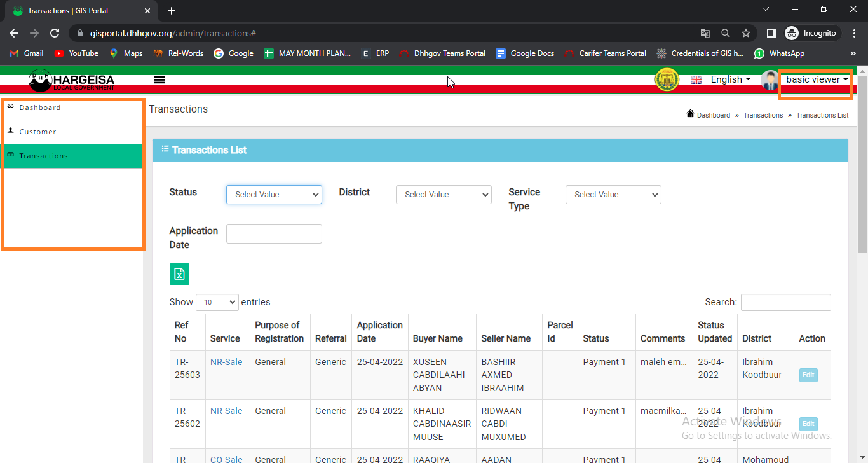Select Transactions in the sidebar
This screenshot has height=463, width=868.
(x=72, y=156)
